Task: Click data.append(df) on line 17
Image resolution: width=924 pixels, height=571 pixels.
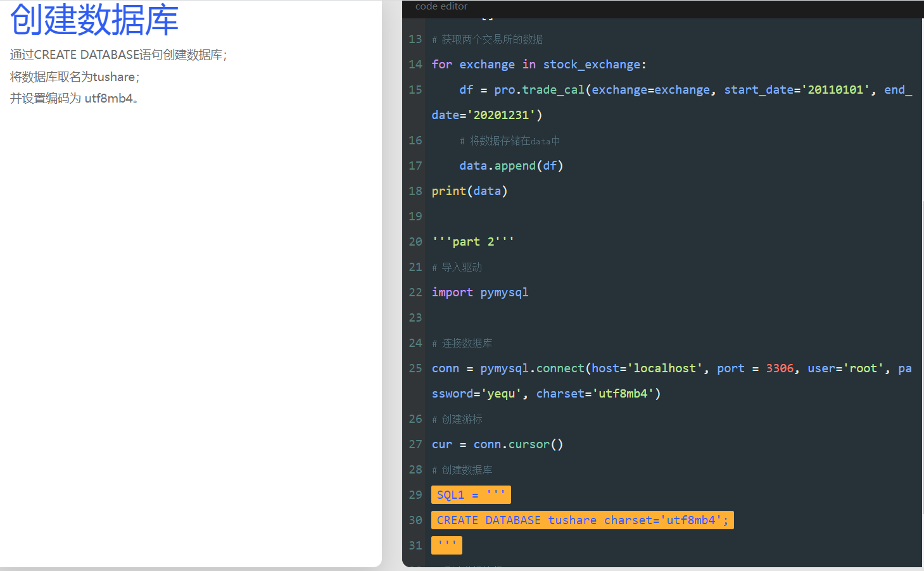Action: tap(511, 166)
